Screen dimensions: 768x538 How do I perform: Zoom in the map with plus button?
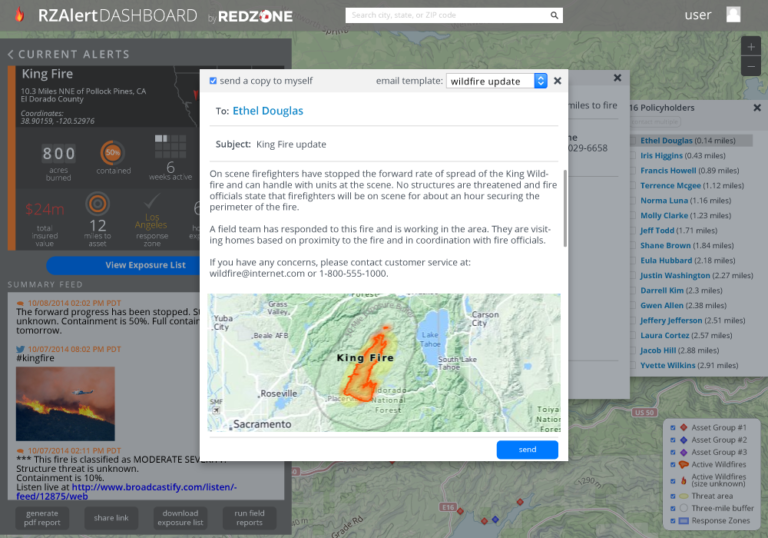tap(751, 47)
